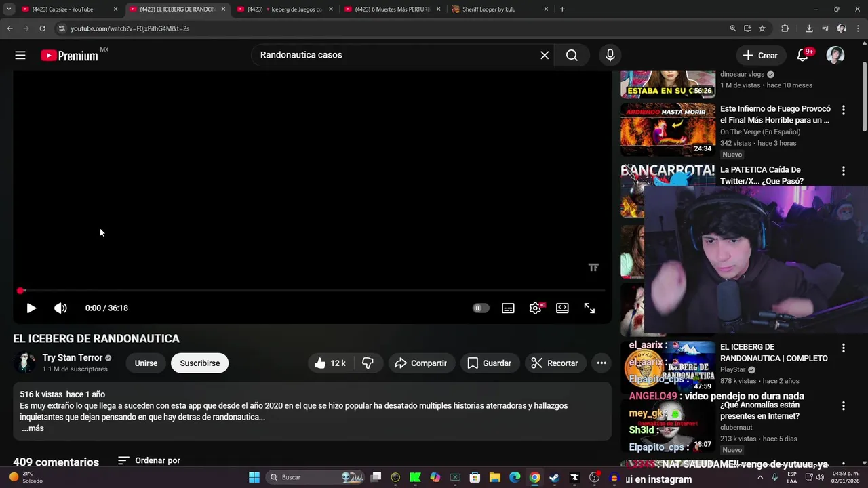Open the zoom magnifier in address bar

[732, 28]
